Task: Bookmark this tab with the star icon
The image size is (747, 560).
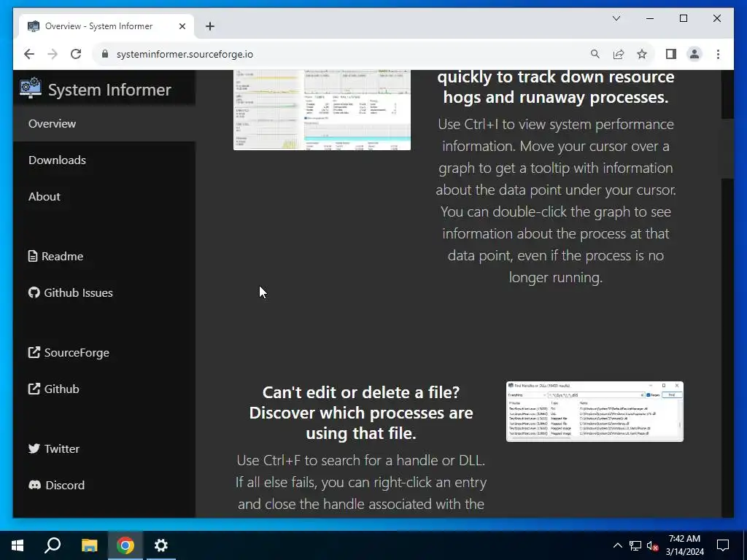Action: pyautogui.click(x=642, y=54)
